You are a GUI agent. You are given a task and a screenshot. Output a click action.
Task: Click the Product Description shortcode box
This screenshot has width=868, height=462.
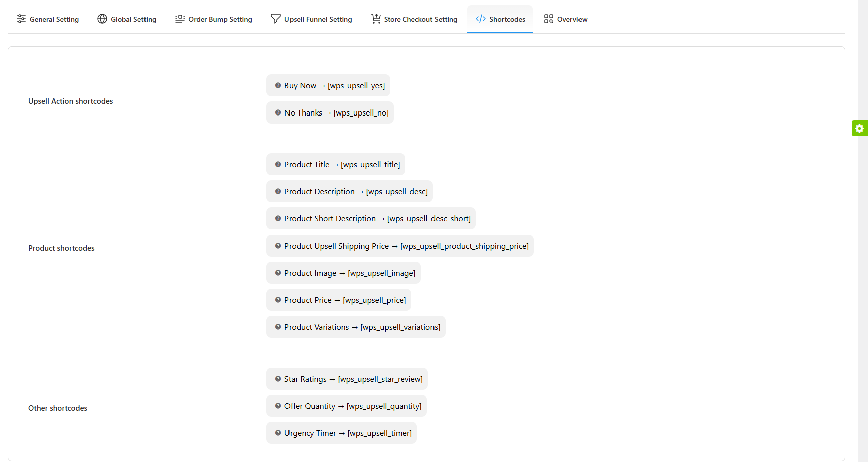tap(350, 192)
